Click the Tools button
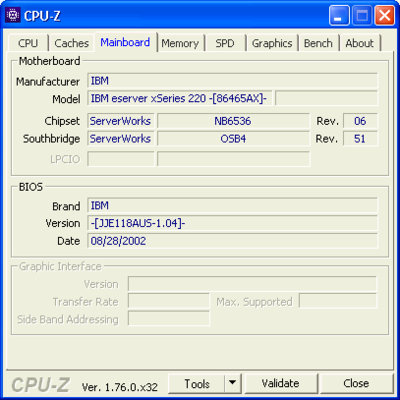Image resolution: width=400 pixels, height=400 pixels. [x=197, y=384]
